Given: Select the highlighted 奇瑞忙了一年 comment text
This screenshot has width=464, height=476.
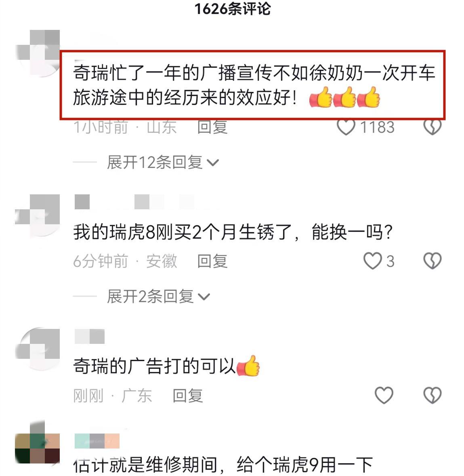Looking at the screenshot, I should pyautogui.click(x=252, y=85).
